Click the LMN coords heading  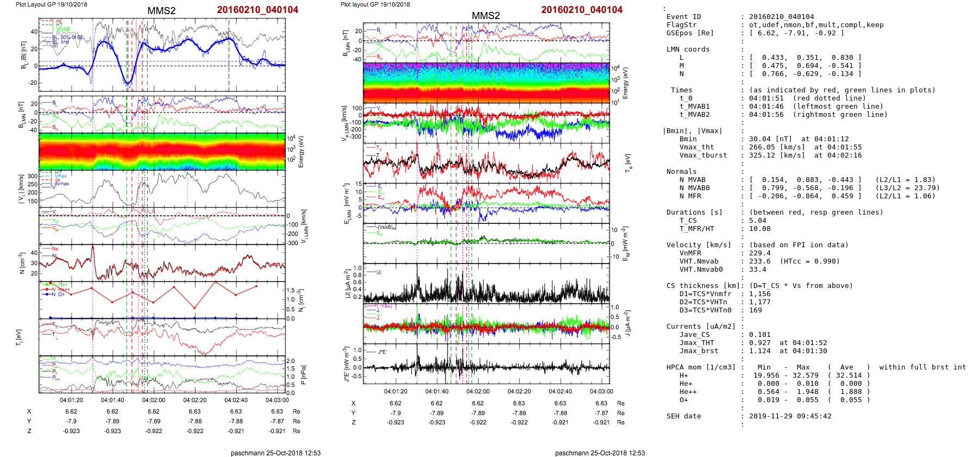point(688,49)
